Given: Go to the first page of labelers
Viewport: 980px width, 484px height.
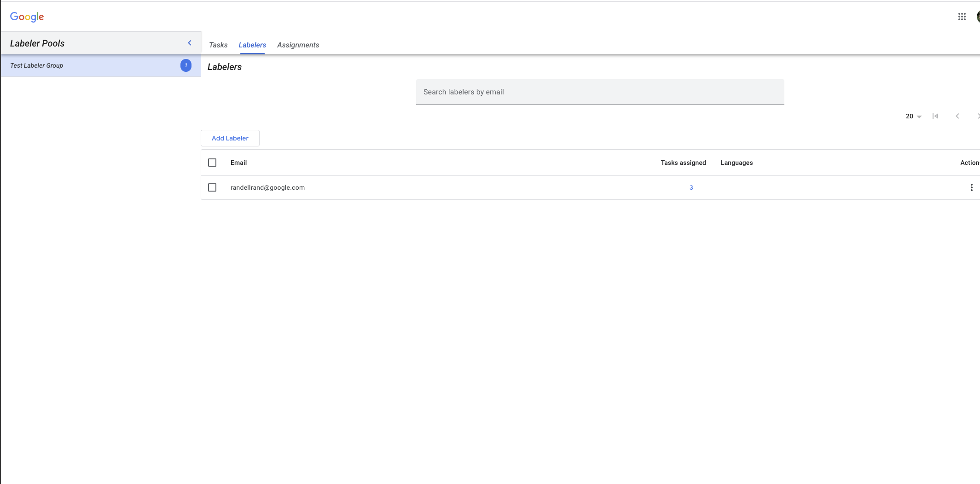Looking at the screenshot, I should pyautogui.click(x=935, y=116).
